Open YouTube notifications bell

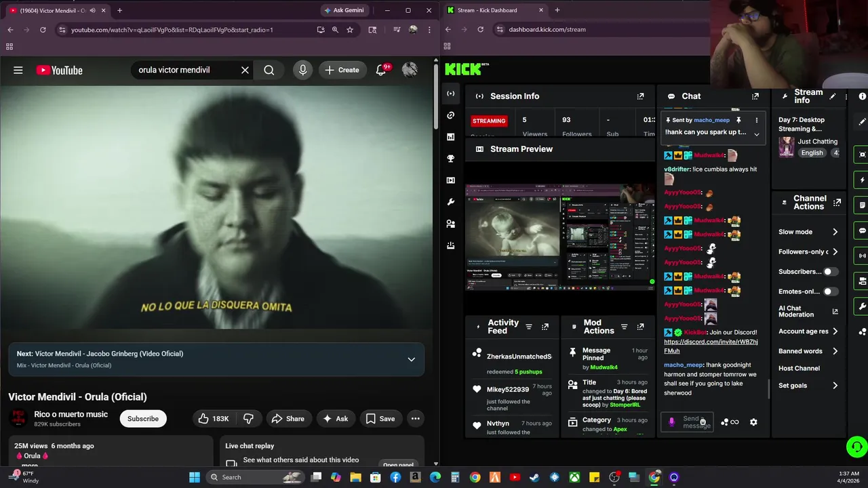coord(381,70)
